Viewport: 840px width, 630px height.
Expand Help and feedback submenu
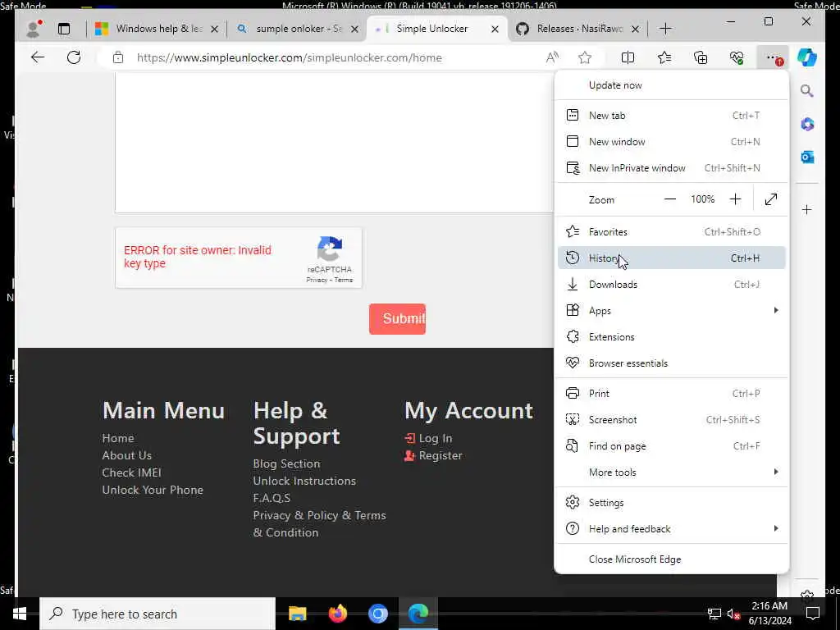click(671, 529)
